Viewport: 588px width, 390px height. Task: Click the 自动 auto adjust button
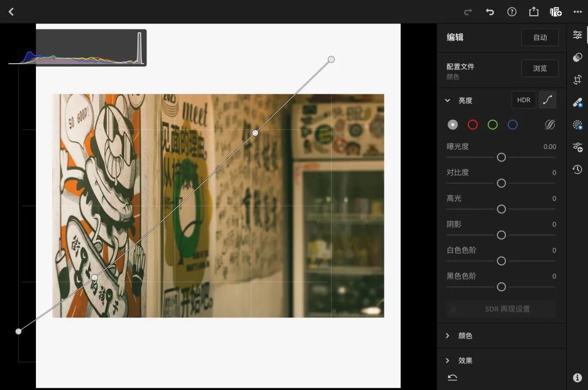pyautogui.click(x=540, y=37)
